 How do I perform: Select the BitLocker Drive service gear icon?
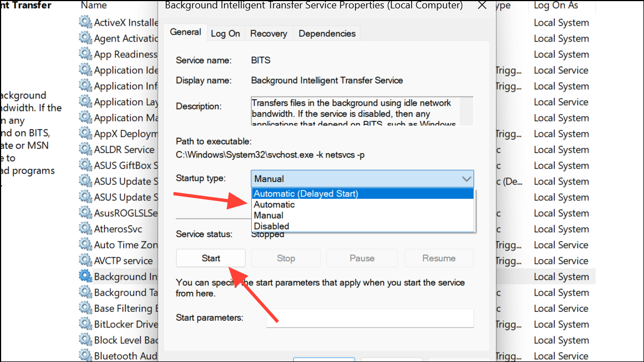(85, 324)
